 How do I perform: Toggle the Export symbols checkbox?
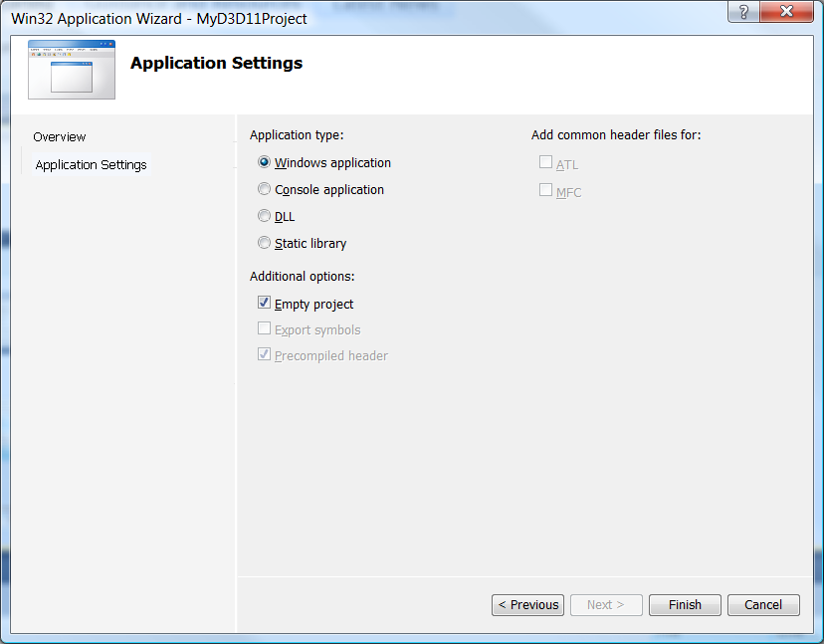265,329
